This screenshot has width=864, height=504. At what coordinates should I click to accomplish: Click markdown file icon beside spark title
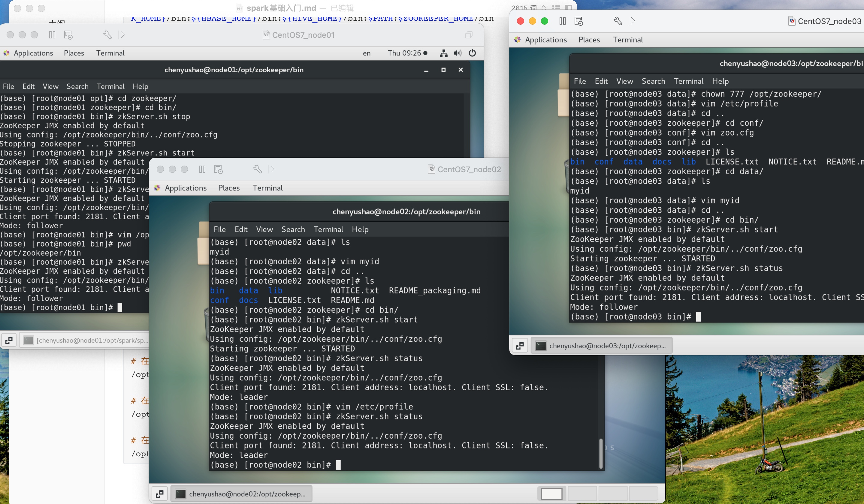tap(240, 8)
